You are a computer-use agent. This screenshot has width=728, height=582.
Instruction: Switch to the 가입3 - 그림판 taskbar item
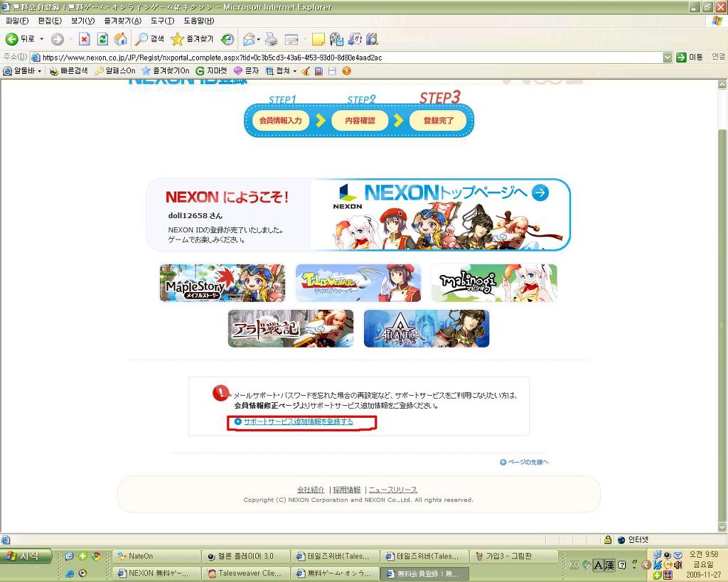tap(515, 556)
